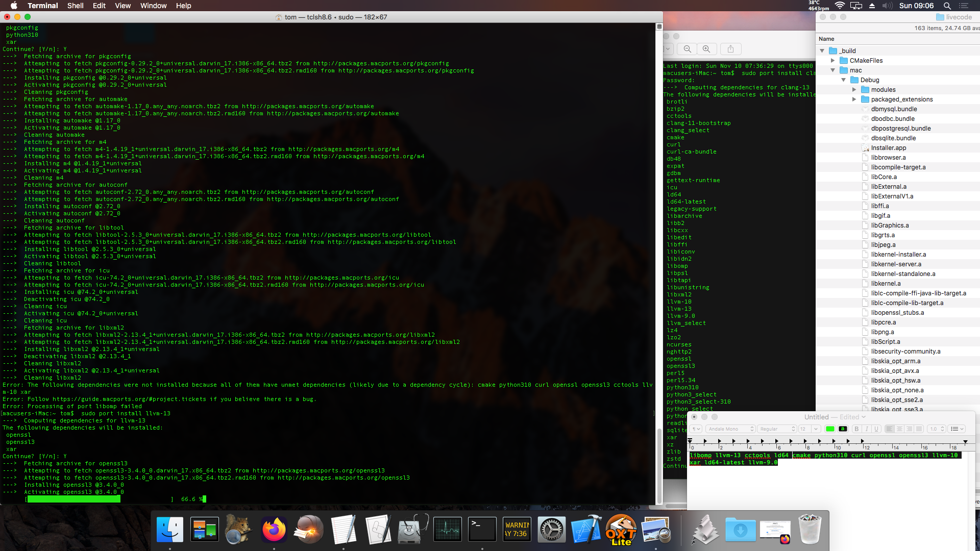Collapse the Debug folder in Finder

click(x=843, y=80)
